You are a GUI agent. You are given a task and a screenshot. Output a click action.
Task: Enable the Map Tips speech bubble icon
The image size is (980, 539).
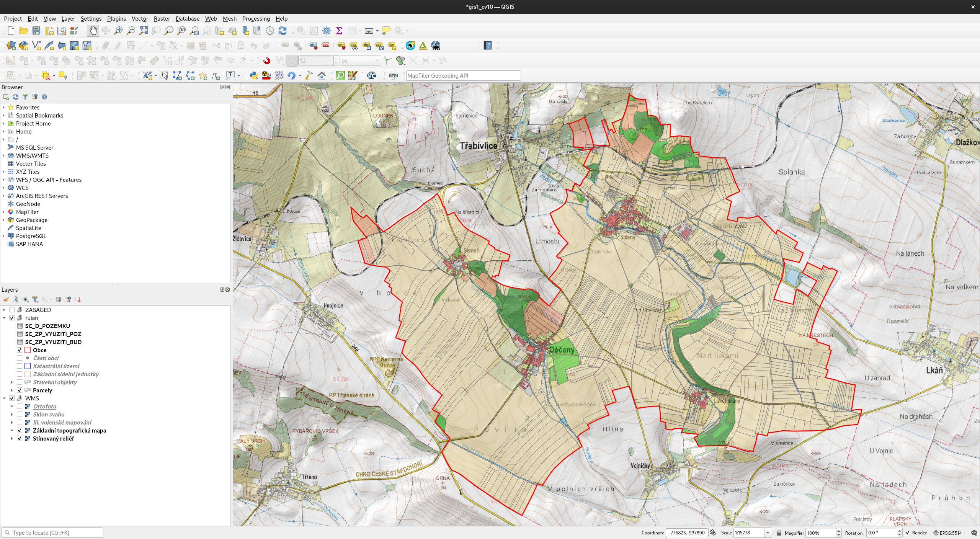click(x=386, y=31)
